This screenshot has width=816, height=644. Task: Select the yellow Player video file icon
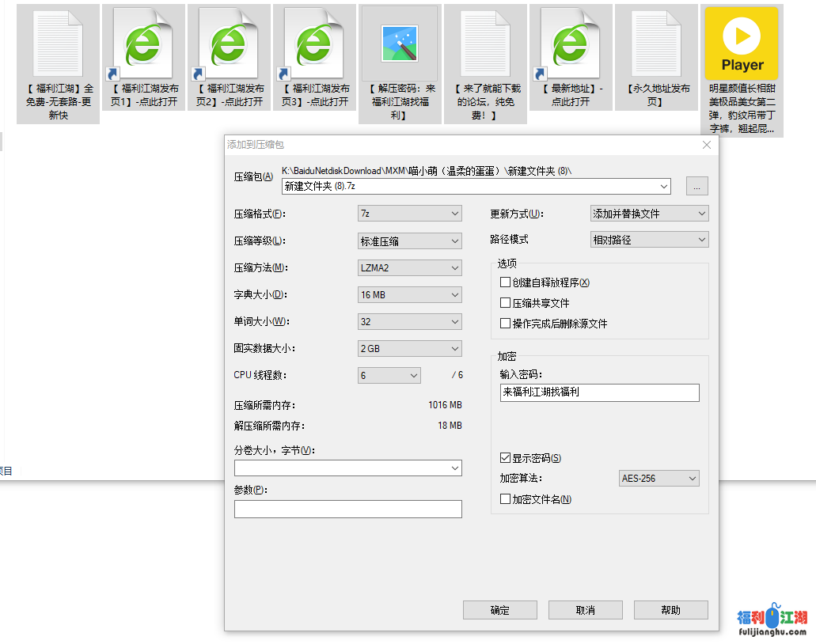[x=742, y=44]
